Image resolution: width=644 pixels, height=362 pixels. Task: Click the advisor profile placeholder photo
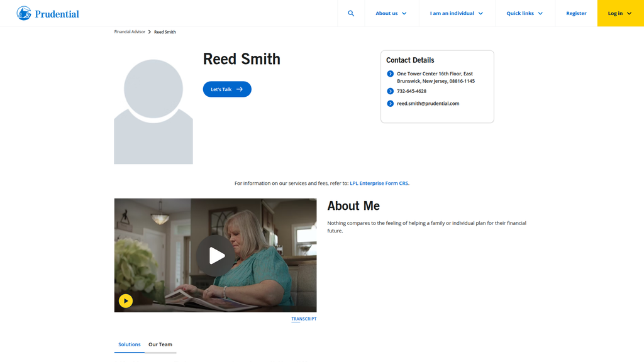click(x=153, y=112)
